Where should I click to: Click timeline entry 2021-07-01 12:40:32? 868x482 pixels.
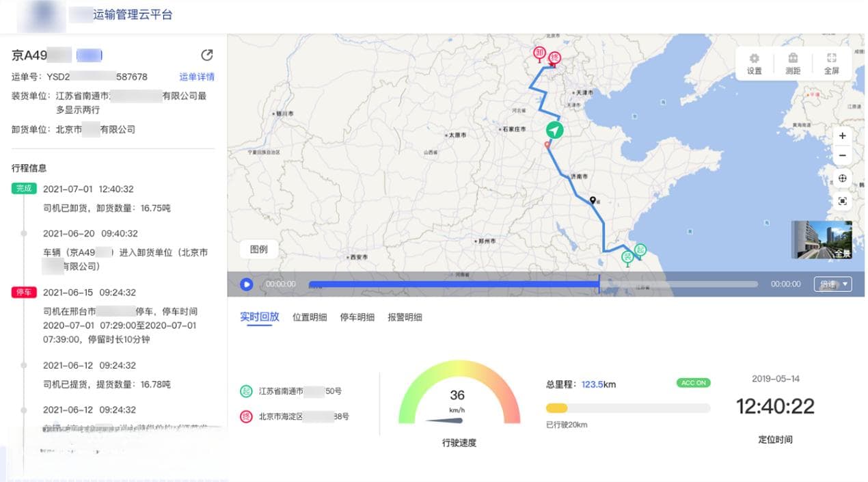(88, 189)
